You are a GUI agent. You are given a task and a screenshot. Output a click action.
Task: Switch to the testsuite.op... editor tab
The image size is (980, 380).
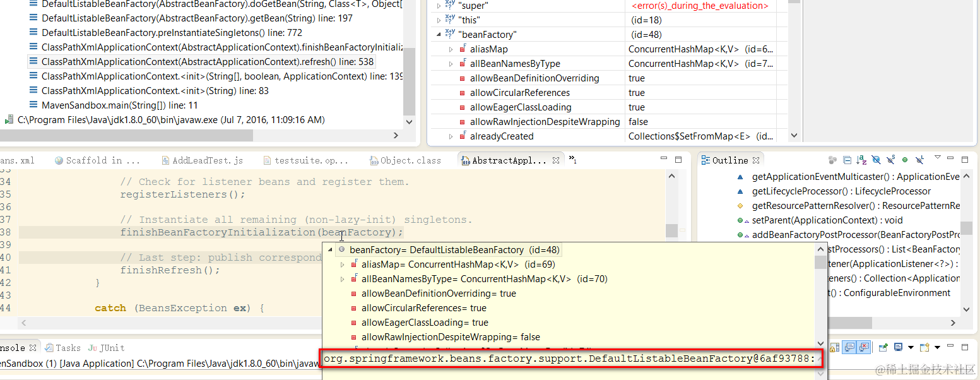[305, 160]
